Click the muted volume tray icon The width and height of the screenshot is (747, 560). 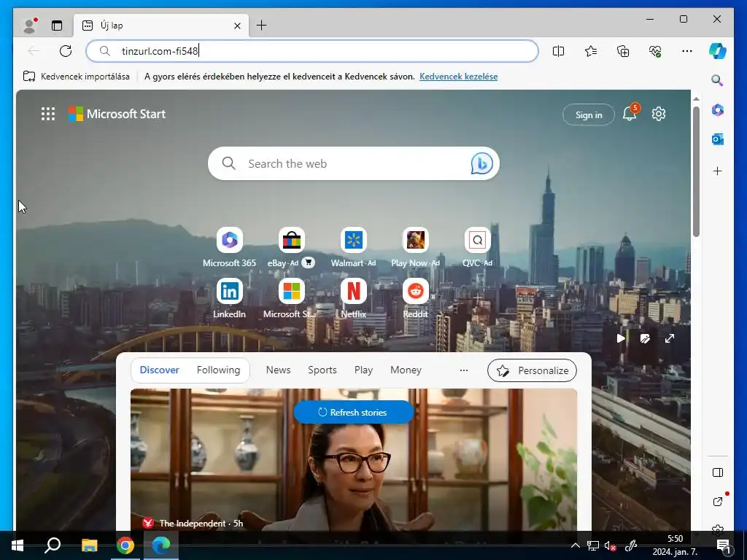611,545
